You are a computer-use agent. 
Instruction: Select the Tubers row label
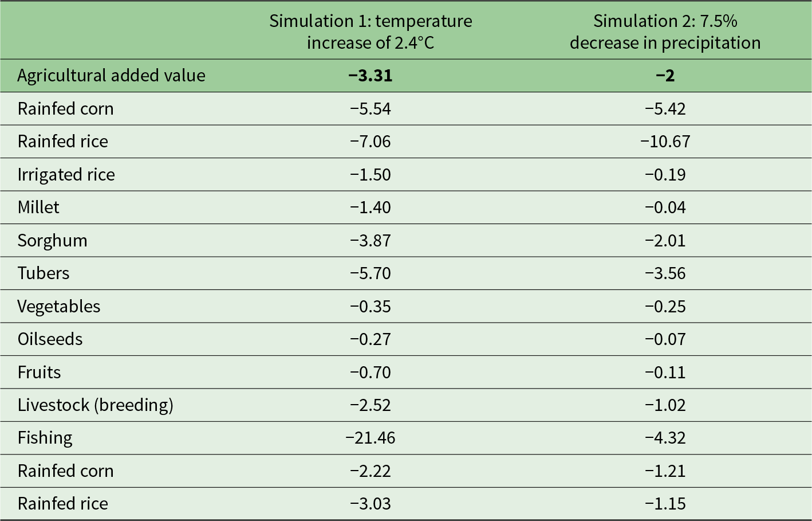(x=44, y=273)
